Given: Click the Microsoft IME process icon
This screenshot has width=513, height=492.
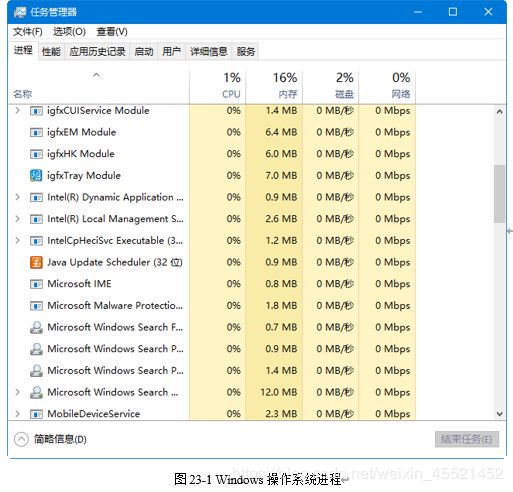Looking at the screenshot, I should click(x=36, y=284).
